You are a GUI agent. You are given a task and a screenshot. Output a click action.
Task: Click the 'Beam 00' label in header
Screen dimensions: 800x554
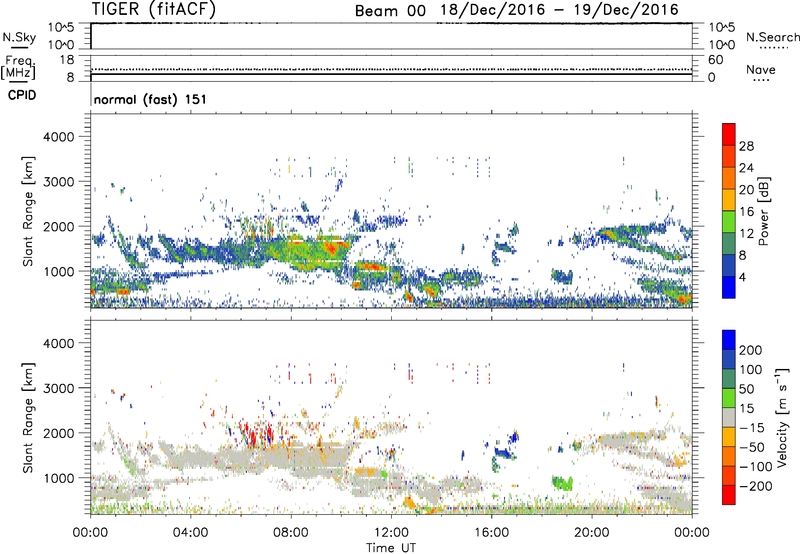[x=390, y=11]
